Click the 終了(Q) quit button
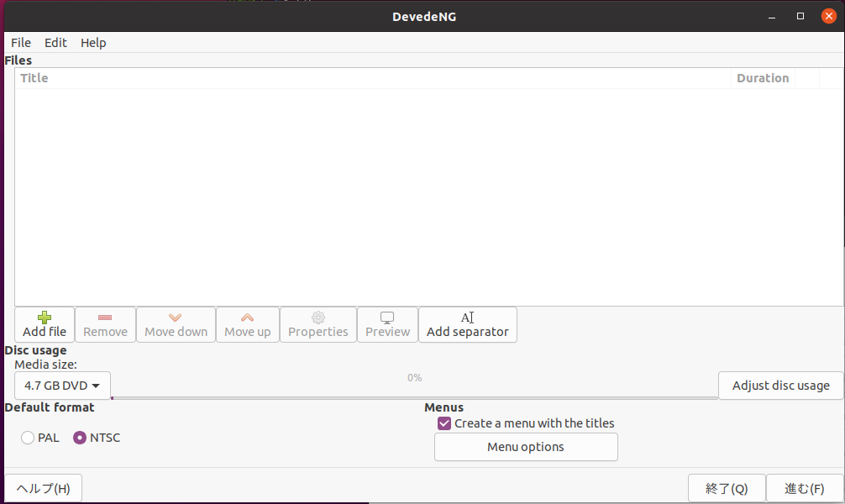 727,488
